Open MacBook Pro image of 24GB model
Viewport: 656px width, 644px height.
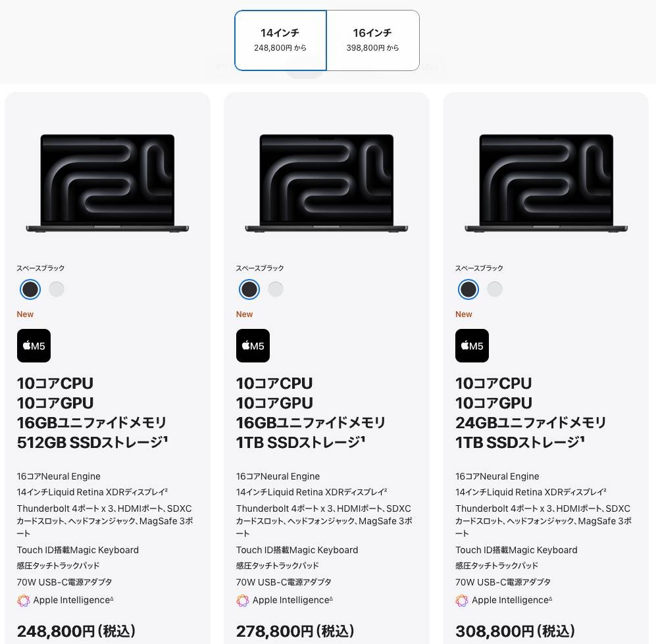546,183
